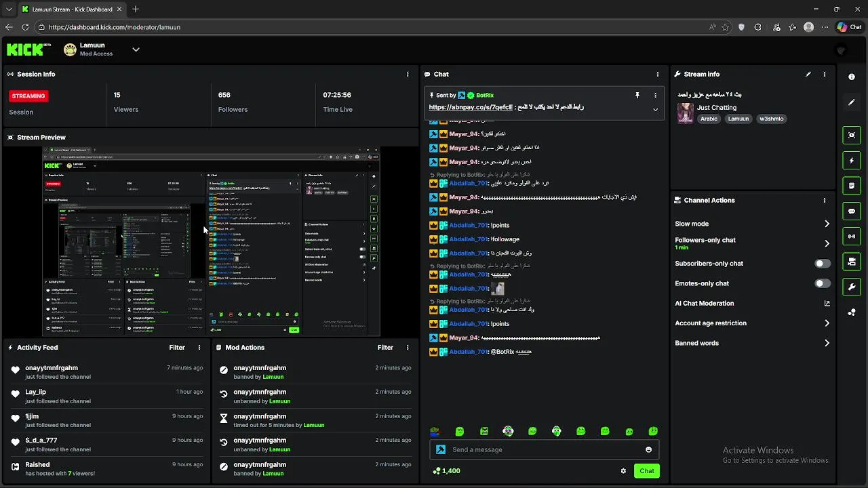Toggle Emotes-only chat
Screen dimensions: 868x488
pos(823,283)
